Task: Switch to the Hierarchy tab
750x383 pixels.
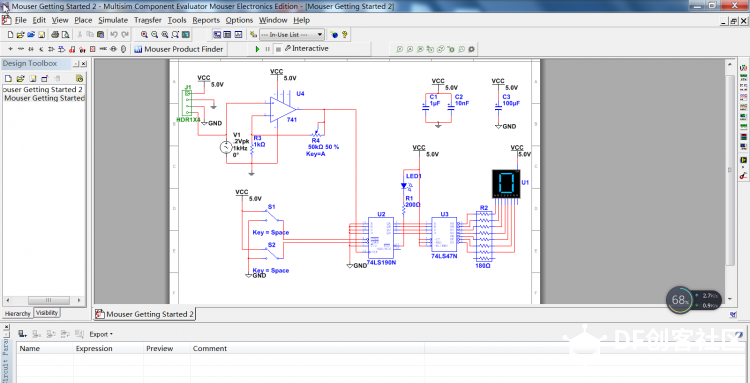Action: pos(18,314)
